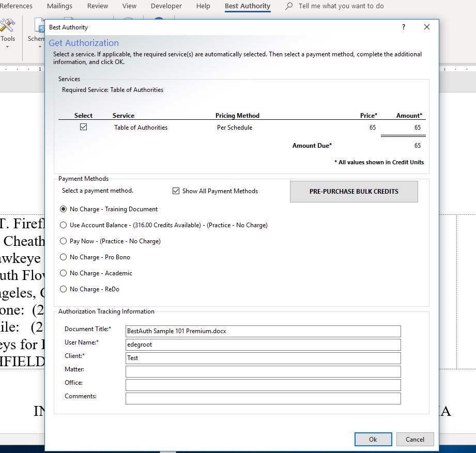Select No Charge - Training Document option
Viewport: 476px width, 453px height.
(x=64, y=209)
